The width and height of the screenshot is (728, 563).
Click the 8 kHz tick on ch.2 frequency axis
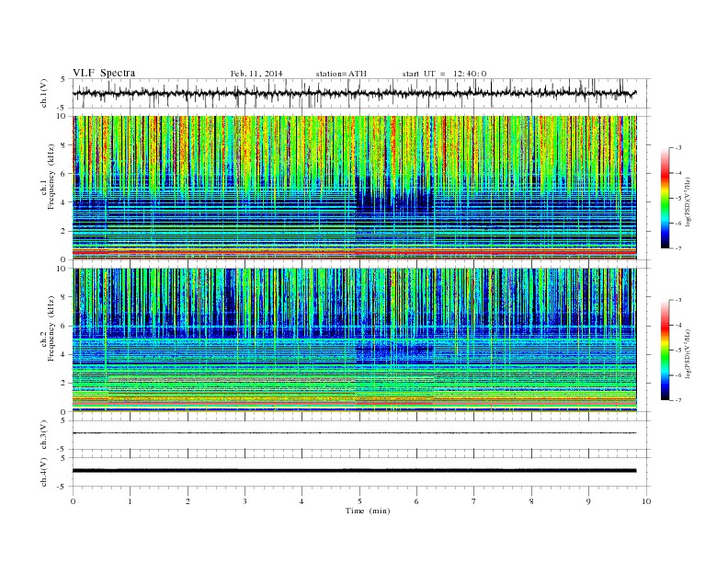pyautogui.click(x=64, y=297)
